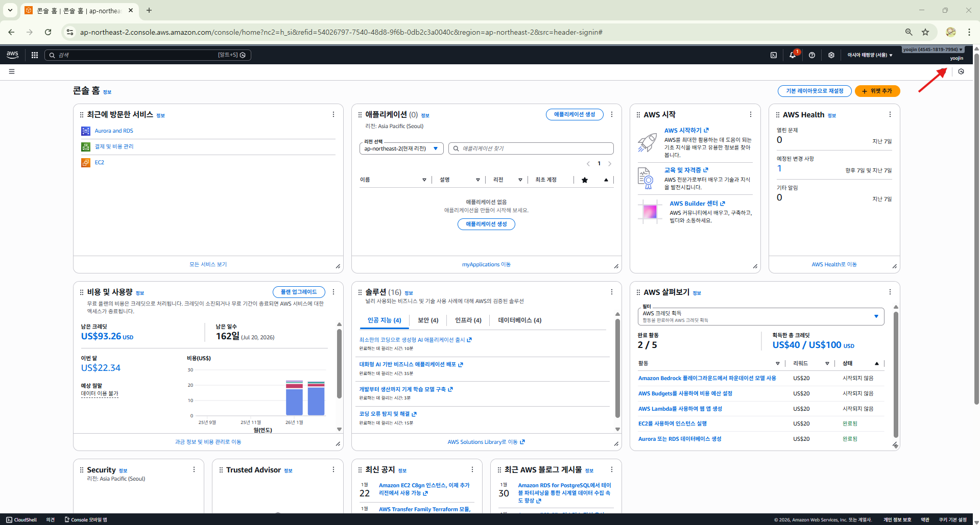Open the three-dot menu of AWS Health widget
The height and width of the screenshot is (525, 980).
tap(890, 114)
